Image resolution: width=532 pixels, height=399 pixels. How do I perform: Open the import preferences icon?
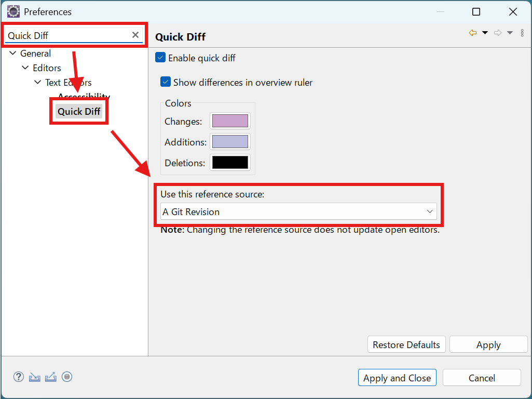click(34, 377)
